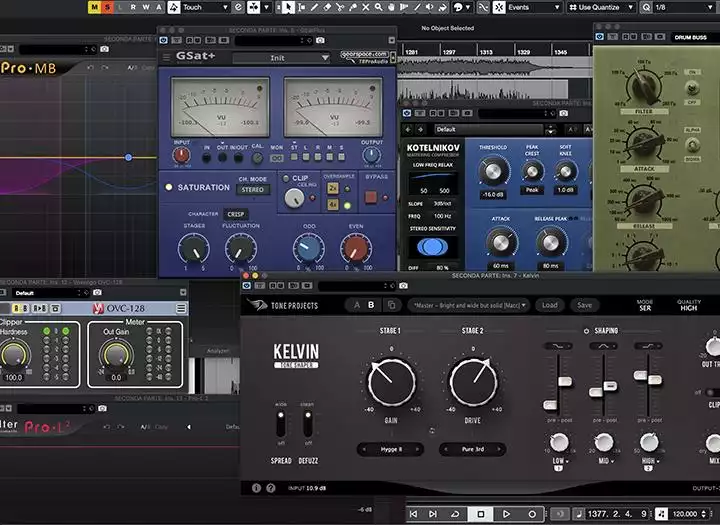Screen dimensions: 720x525
Task: Open the Touch automation mode dropdown
Action: pyautogui.click(x=205, y=7)
